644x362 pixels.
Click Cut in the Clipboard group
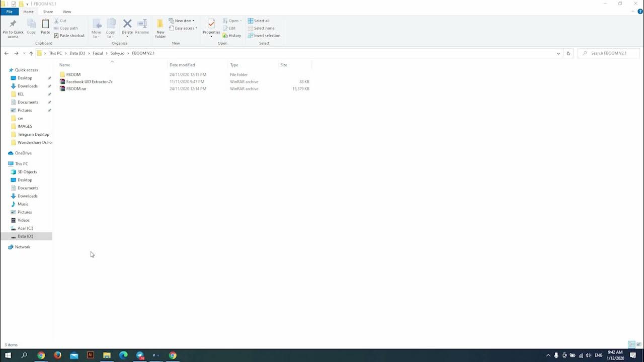tap(60, 21)
